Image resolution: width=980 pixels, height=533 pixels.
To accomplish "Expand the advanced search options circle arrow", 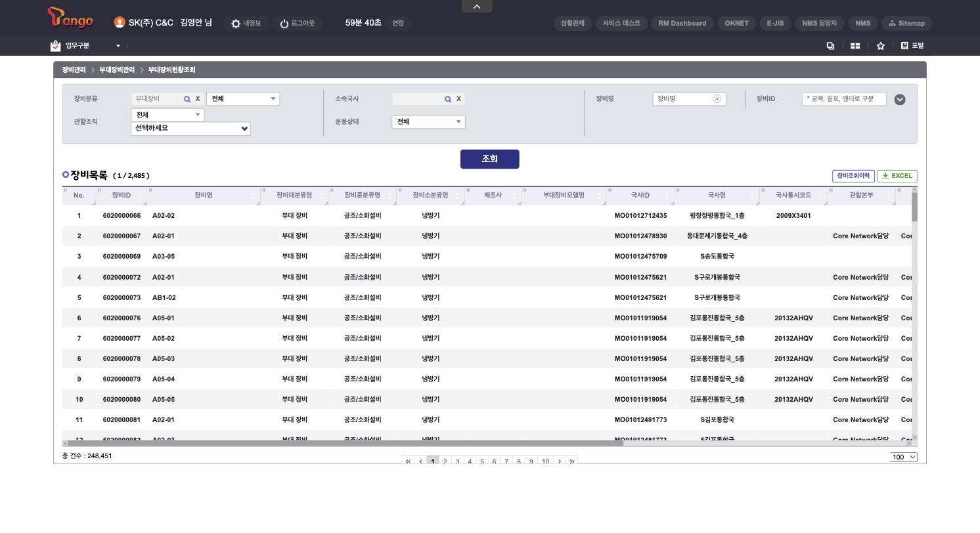I will pyautogui.click(x=900, y=100).
